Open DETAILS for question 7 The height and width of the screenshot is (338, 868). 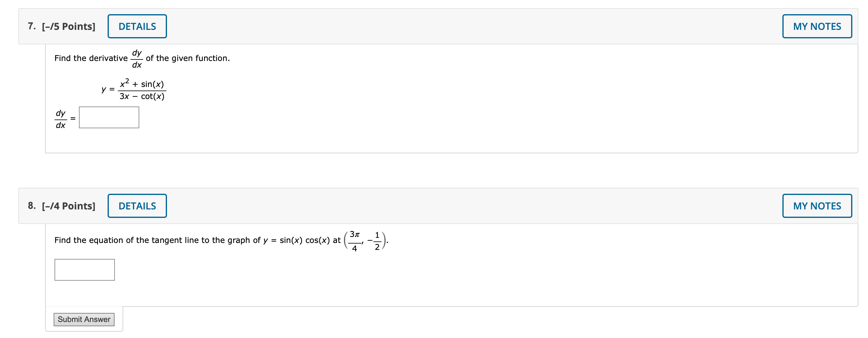137,26
